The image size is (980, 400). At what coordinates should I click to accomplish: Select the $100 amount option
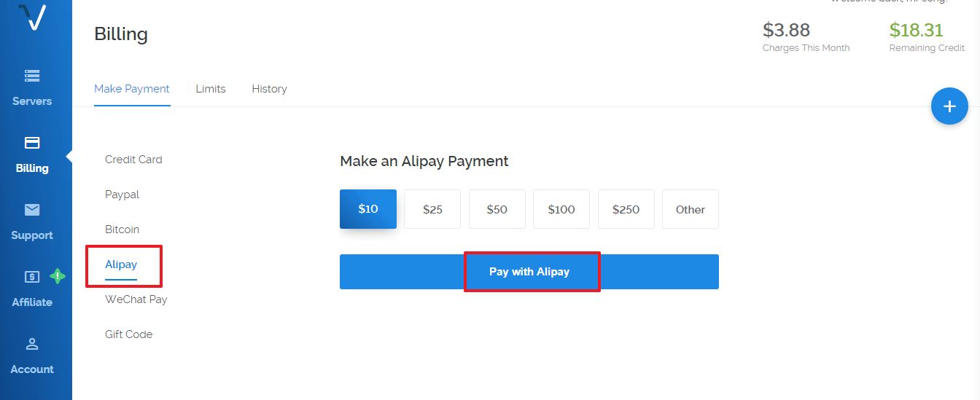click(x=561, y=209)
